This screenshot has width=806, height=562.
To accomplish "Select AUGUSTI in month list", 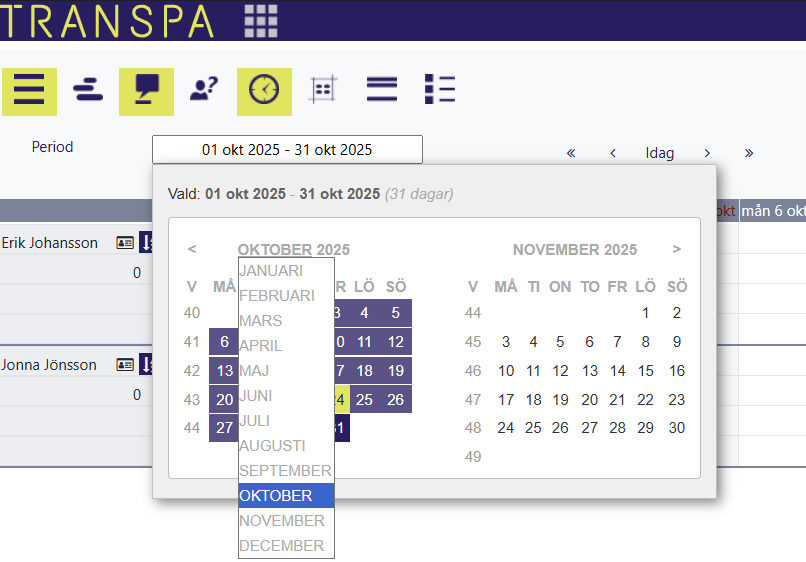I will tap(286, 446).
